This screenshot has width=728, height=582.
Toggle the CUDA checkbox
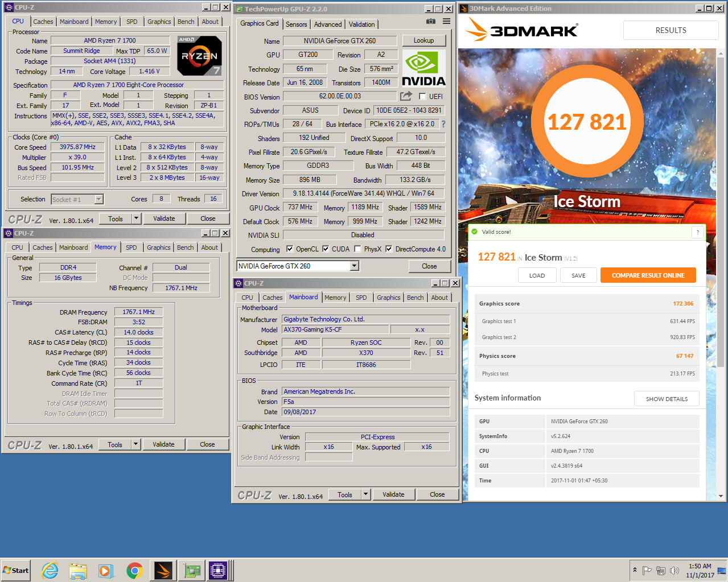click(326, 249)
